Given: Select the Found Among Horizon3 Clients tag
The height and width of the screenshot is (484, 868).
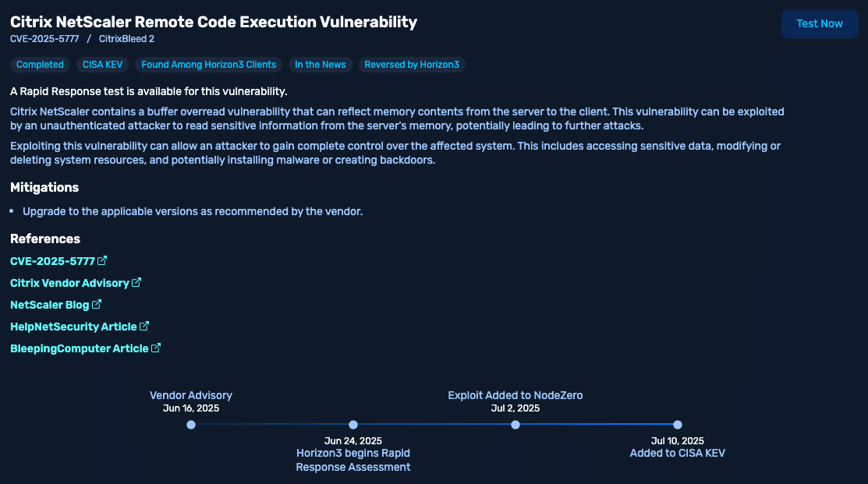Looking at the screenshot, I should click(x=208, y=65).
